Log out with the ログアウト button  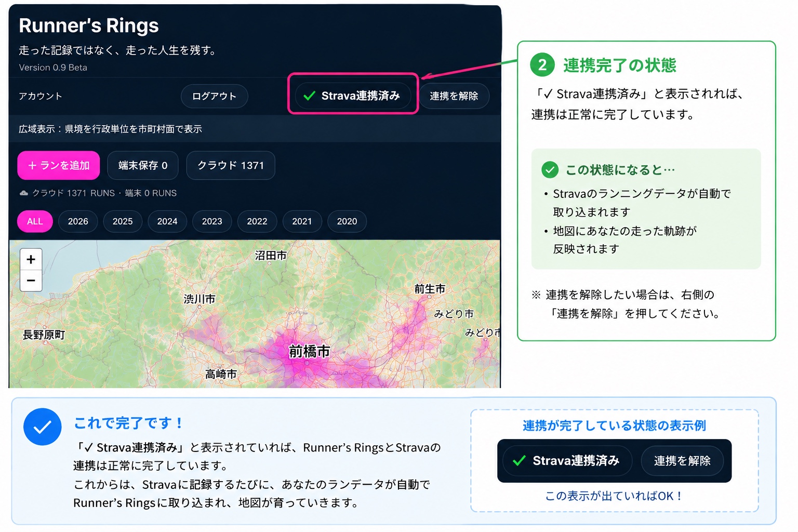pos(214,96)
